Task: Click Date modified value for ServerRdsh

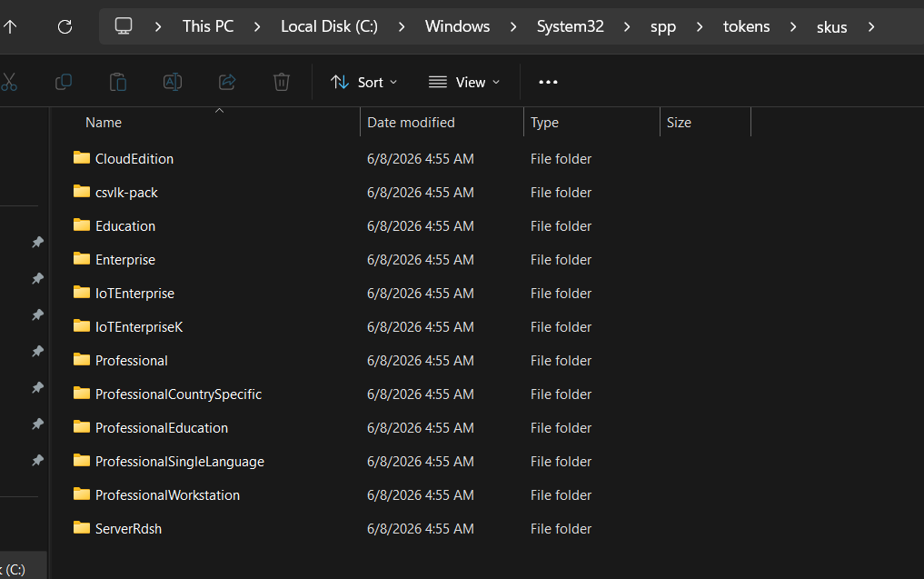Action: pyautogui.click(x=420, y=529)
